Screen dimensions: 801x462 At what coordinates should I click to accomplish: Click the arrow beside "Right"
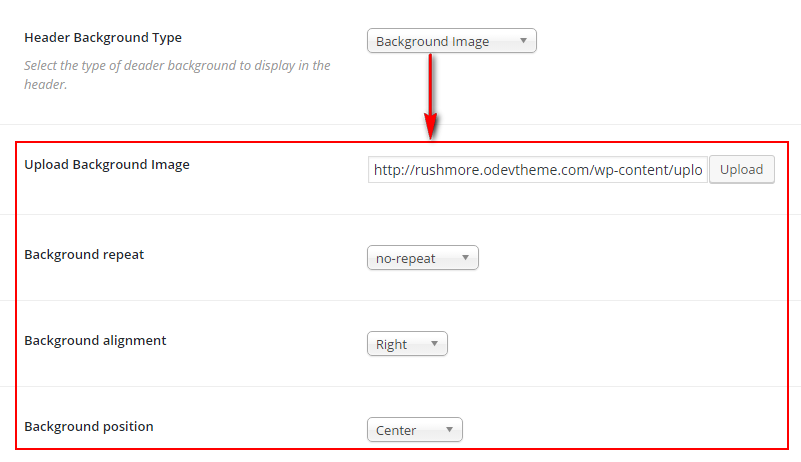[x=434, y=344]
